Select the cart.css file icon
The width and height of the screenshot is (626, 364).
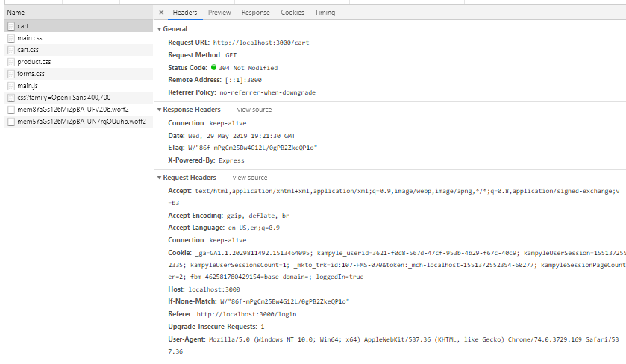point(11,50)
